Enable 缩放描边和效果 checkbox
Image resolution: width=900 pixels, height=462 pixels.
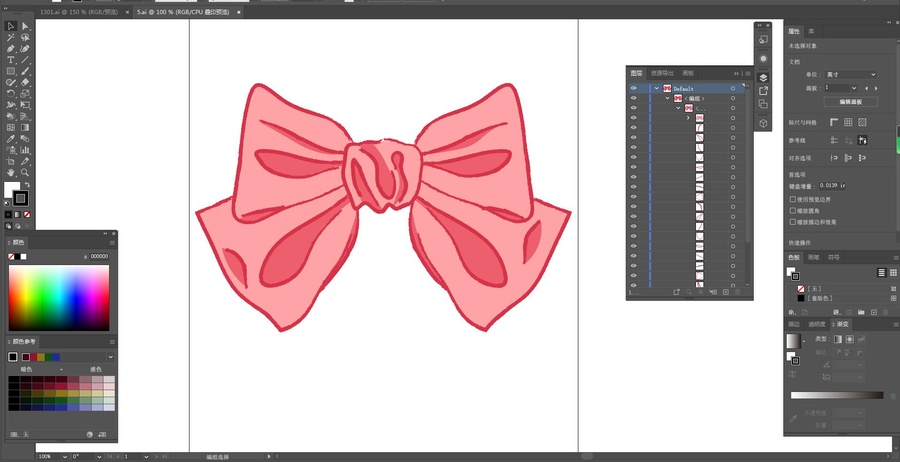793,222
